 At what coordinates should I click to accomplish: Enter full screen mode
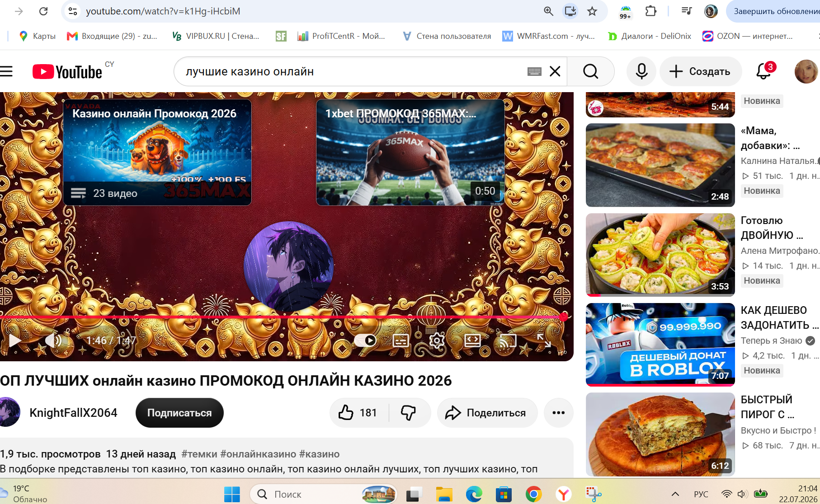[x=544, y=340]
